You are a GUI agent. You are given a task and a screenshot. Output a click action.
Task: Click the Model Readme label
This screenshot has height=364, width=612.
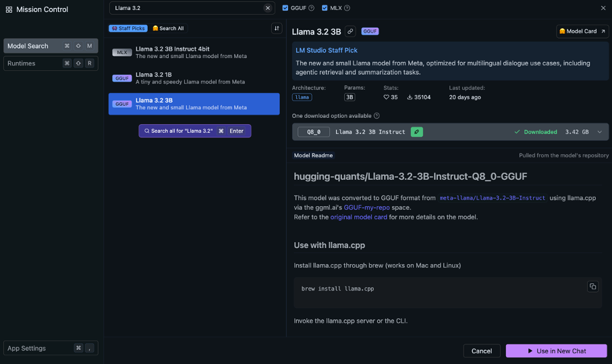point(313,155)
